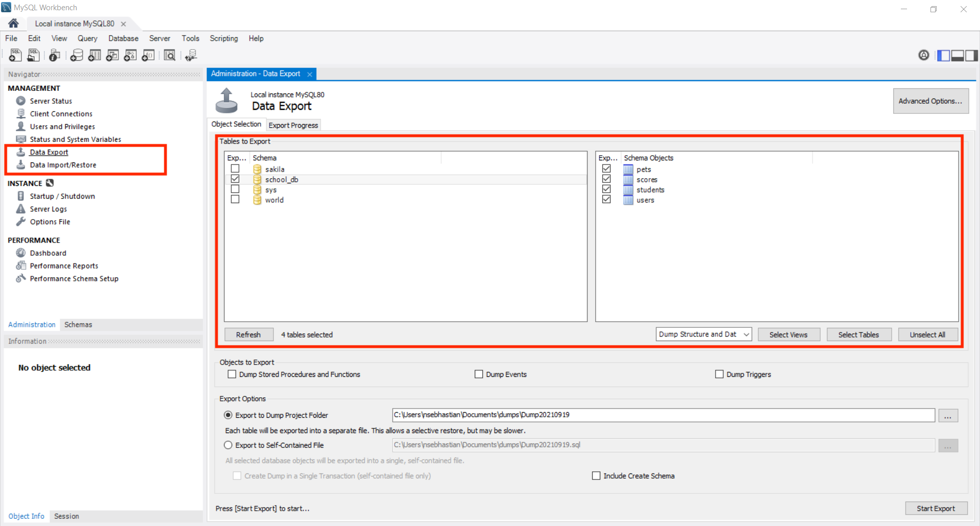Check the sys schema export checkbox

235,189
